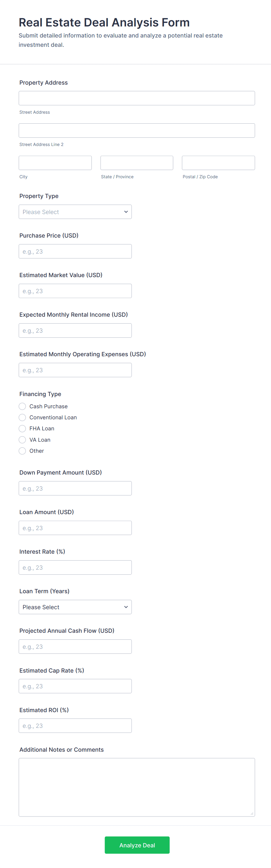
Task: Click the Expected Monthly Rental Income input
Action: 75,331
